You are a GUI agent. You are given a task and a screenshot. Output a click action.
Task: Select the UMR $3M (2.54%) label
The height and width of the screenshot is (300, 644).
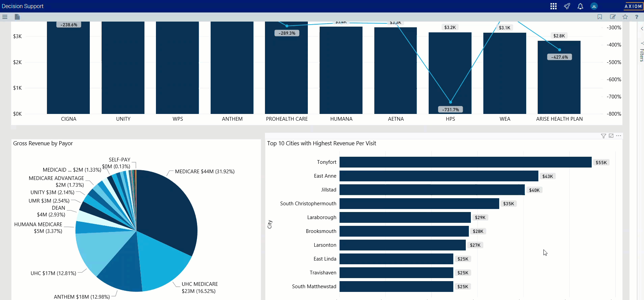coord(49,201)
